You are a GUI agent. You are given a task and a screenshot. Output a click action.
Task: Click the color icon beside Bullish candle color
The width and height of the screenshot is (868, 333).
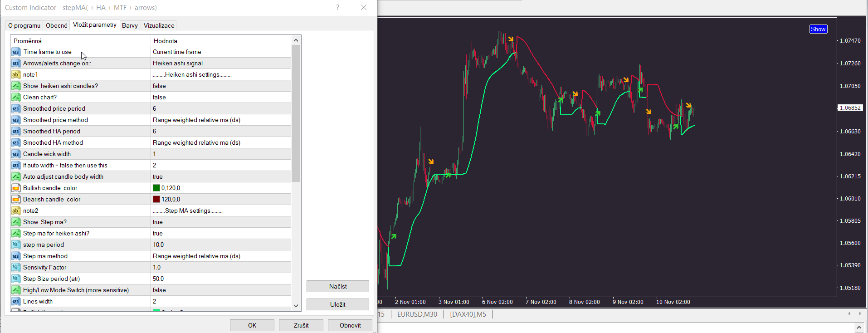16,188
